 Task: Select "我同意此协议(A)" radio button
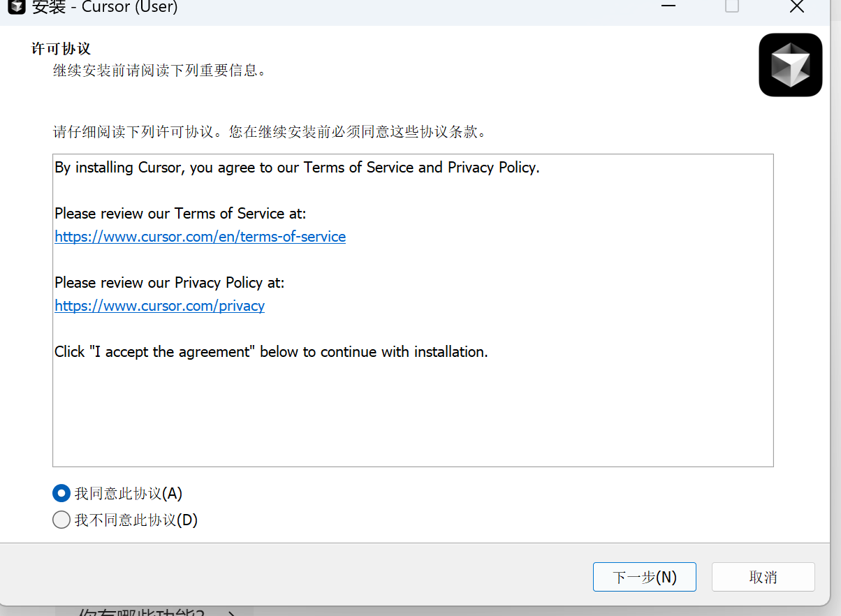(x=61, y=494)
